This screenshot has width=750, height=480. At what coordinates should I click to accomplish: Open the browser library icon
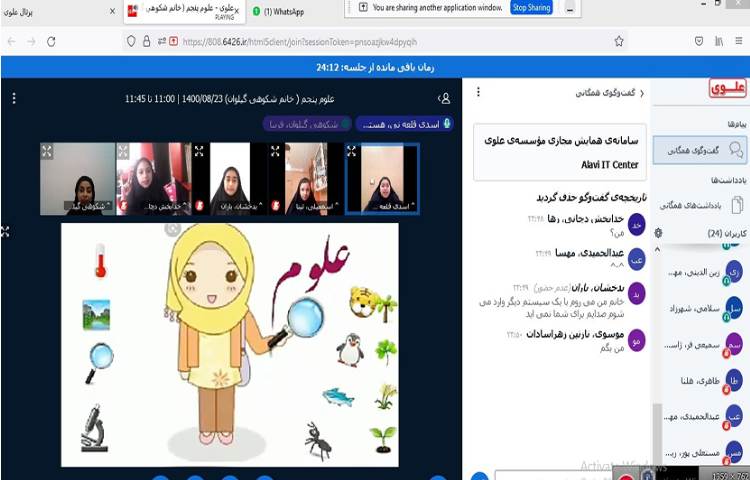(719, 42)
